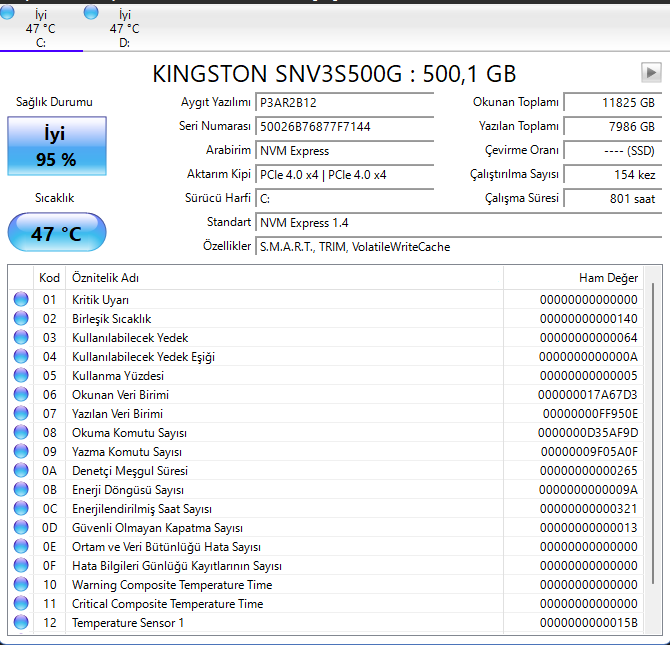Image resolution: width=670 pixels, height=645 pixels.
Task: Select Okunan Veri Birimi attribute name
Action: pos(120,395)
